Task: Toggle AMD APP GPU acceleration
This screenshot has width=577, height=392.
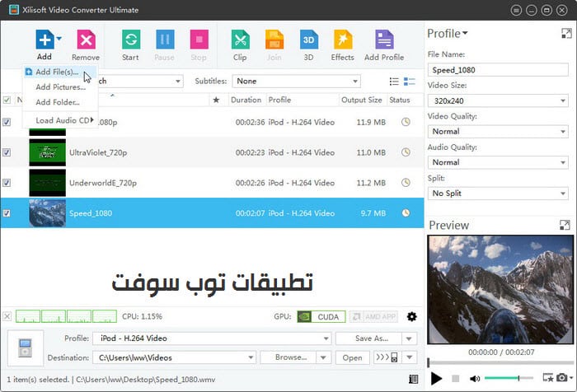Action: [x=373, y=316]
